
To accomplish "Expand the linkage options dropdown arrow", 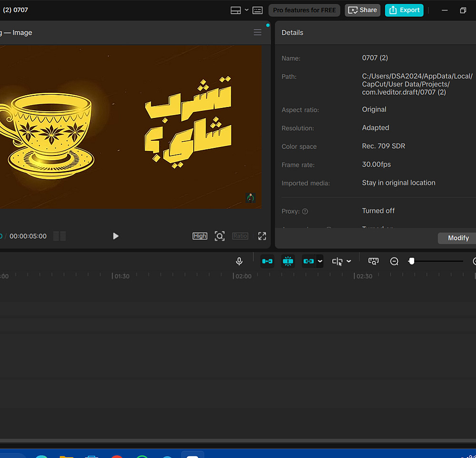I will tap(320, 261).
